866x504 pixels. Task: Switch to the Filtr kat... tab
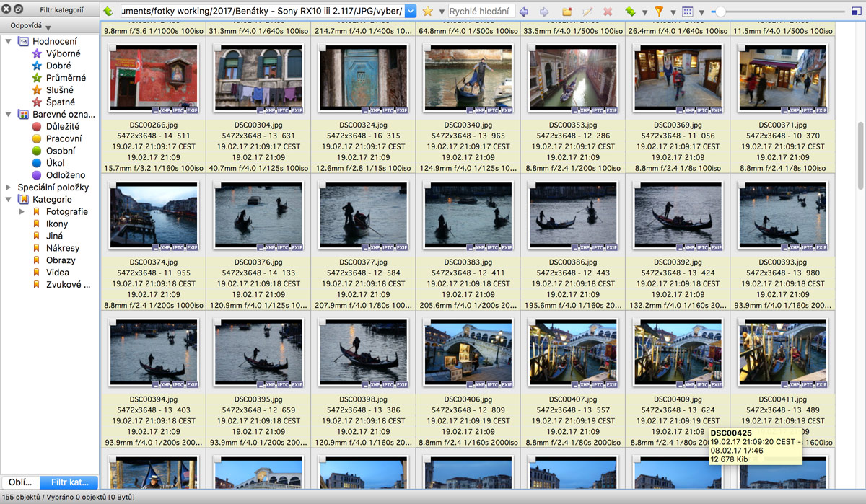coord(69,482)
